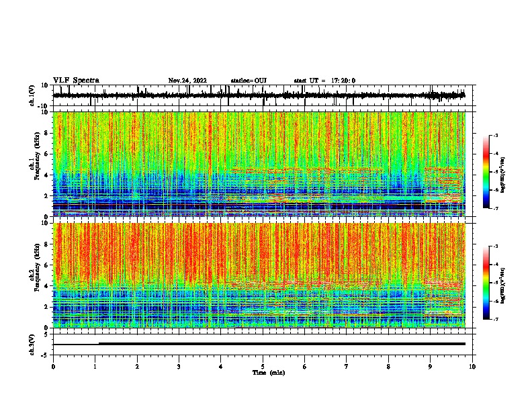The image size is (532, 411).
Task: Click the "-3" label on ch.1 color scale
Action: click(x=495, y=135)
